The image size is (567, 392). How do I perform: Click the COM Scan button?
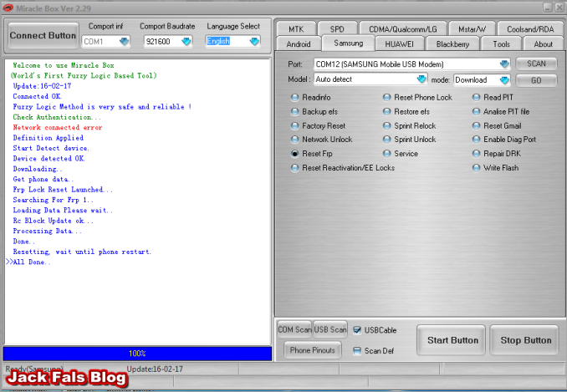click(x=294, y=329)
